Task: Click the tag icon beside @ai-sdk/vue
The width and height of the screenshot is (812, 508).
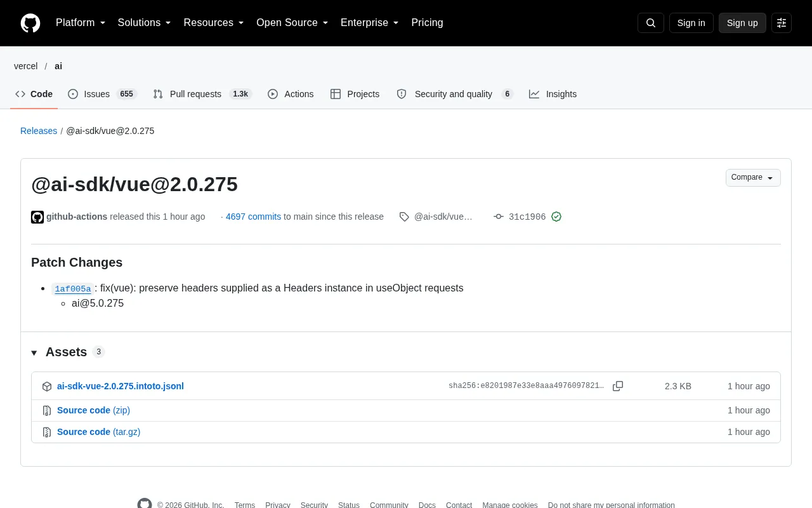Action: [404, 217]
